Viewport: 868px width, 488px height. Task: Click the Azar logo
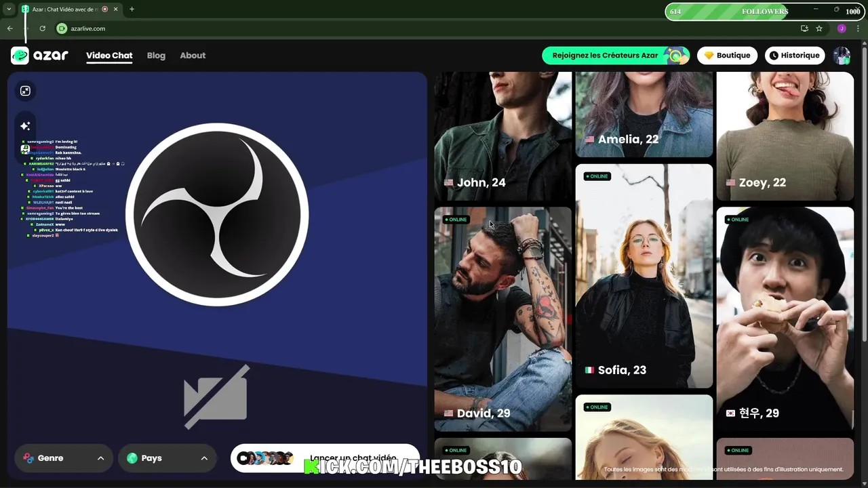pos(39,56)
